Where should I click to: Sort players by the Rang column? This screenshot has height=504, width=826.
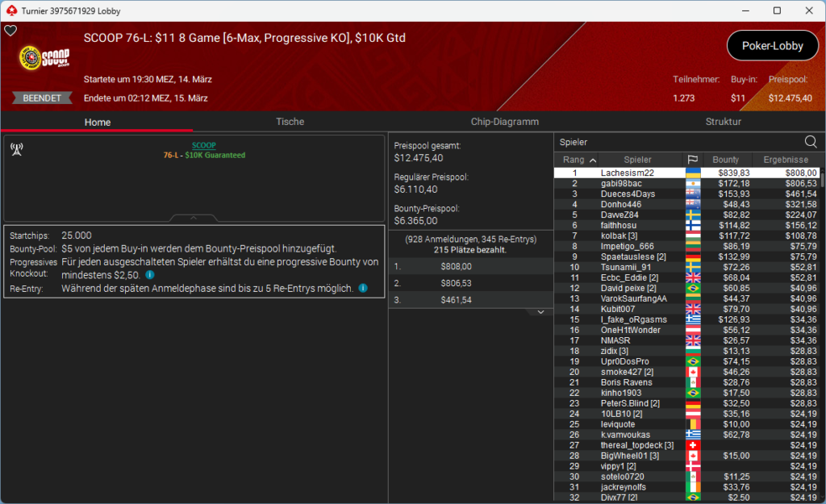[x=579, y=160]
